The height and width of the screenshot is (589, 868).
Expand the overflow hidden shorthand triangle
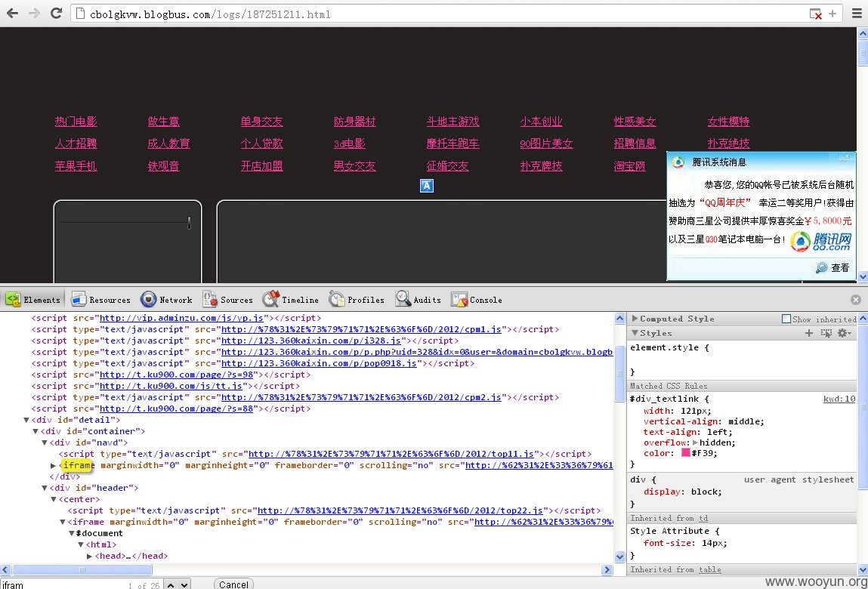coord(695,443)
